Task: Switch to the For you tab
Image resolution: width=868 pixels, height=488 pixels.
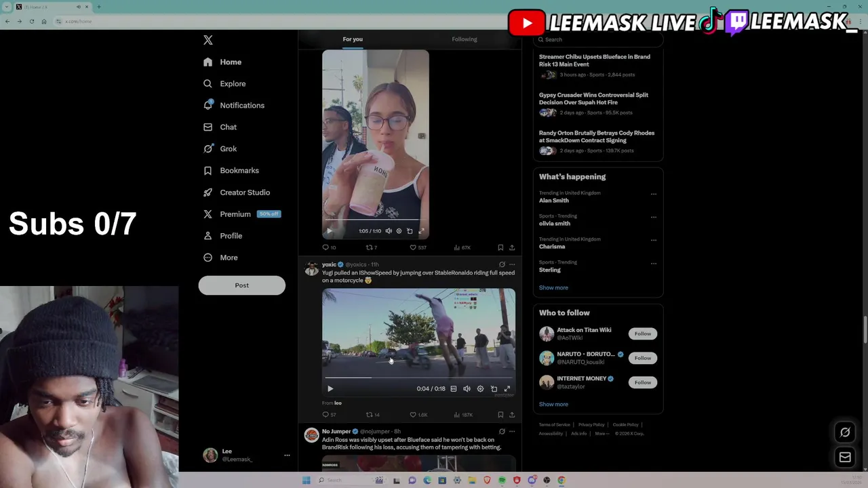Action: 353,39
